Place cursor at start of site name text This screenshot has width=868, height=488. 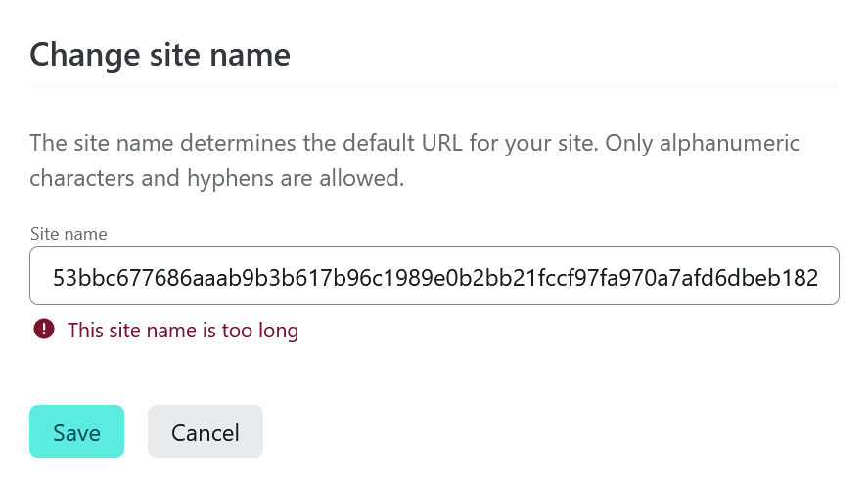pyautogui.click(x=53, y=277)
